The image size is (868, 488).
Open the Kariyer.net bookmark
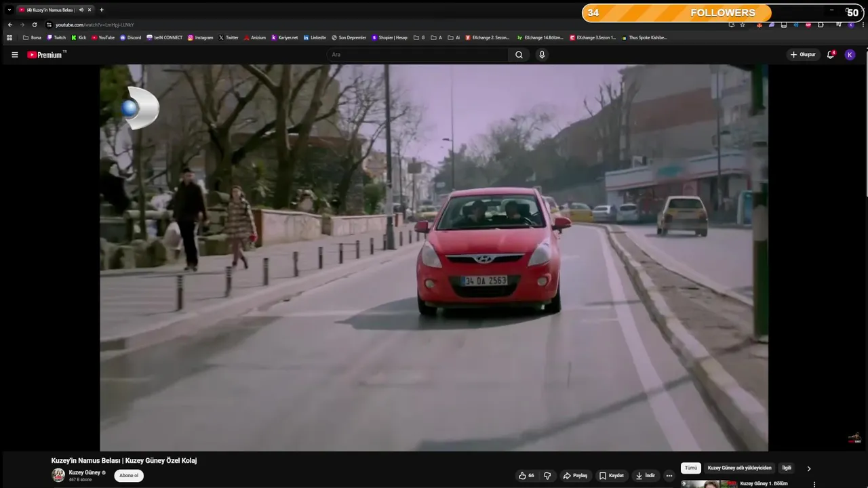click(284, 38)
